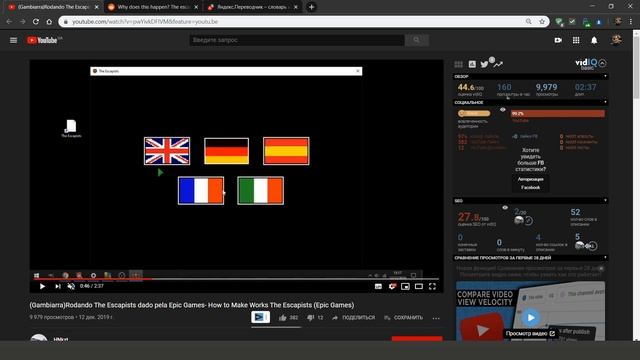Click the СОХРАНИТЬ save button
The width and height of the screenshot is (640, 360).
point(403,318)
